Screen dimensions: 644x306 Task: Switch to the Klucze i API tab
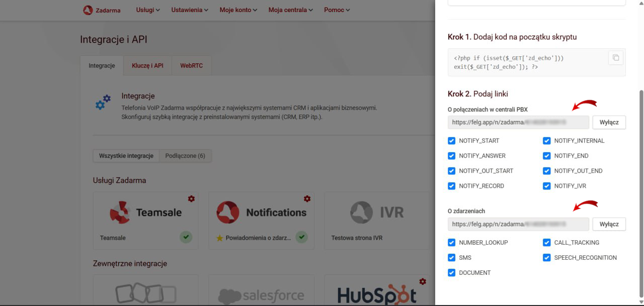pyautogui.click(x=147, y=65)
